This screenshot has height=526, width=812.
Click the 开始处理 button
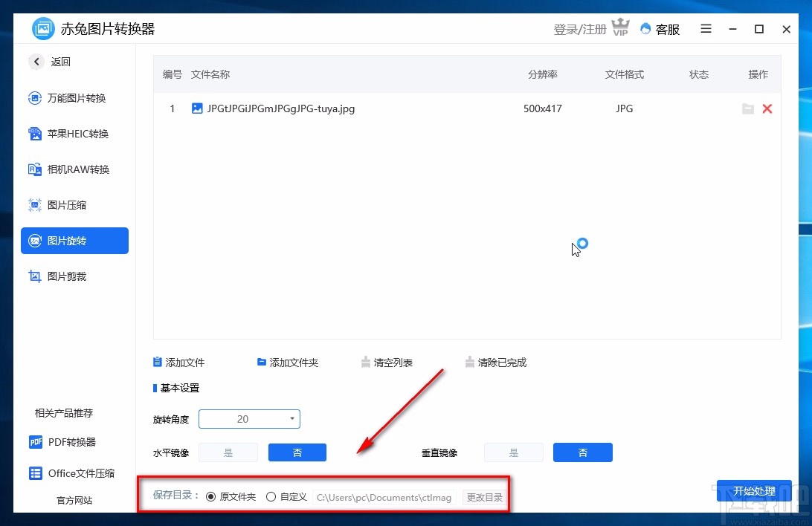[755, 491]
